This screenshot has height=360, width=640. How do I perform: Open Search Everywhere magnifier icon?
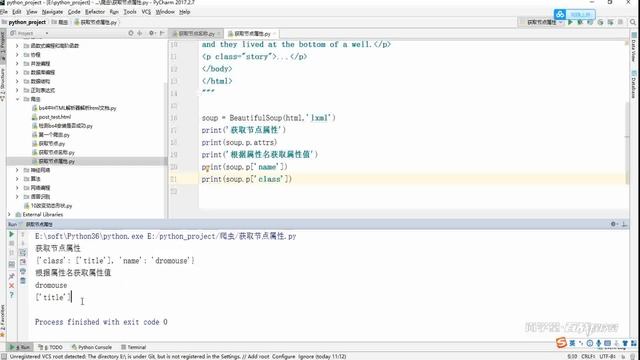[x=633, y=22]
